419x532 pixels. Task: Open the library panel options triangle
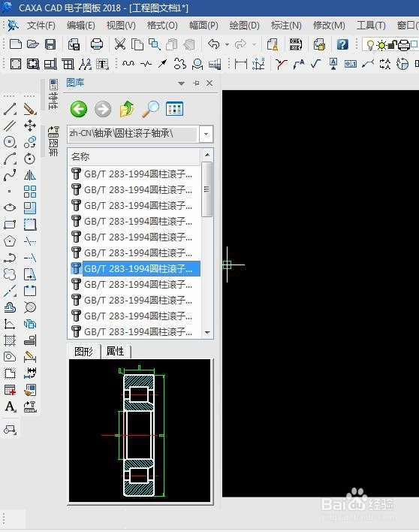[182, 83]
